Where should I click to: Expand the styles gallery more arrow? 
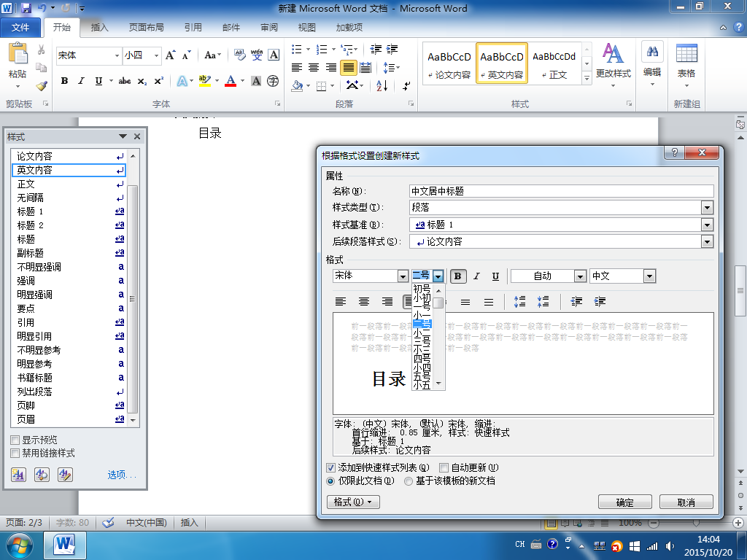point(587,77)
